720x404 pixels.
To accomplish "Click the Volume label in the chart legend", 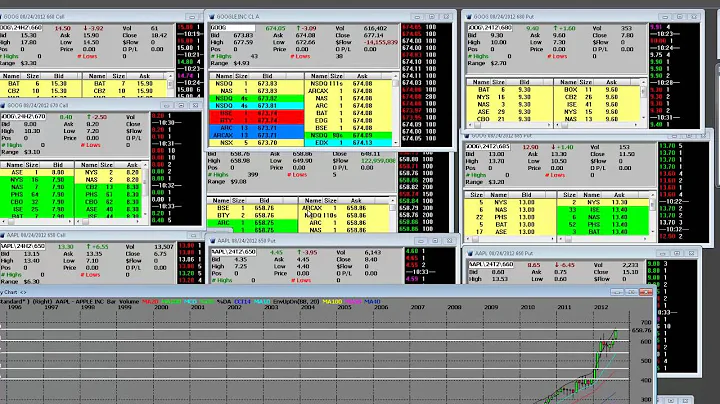I will pos(129,302).
